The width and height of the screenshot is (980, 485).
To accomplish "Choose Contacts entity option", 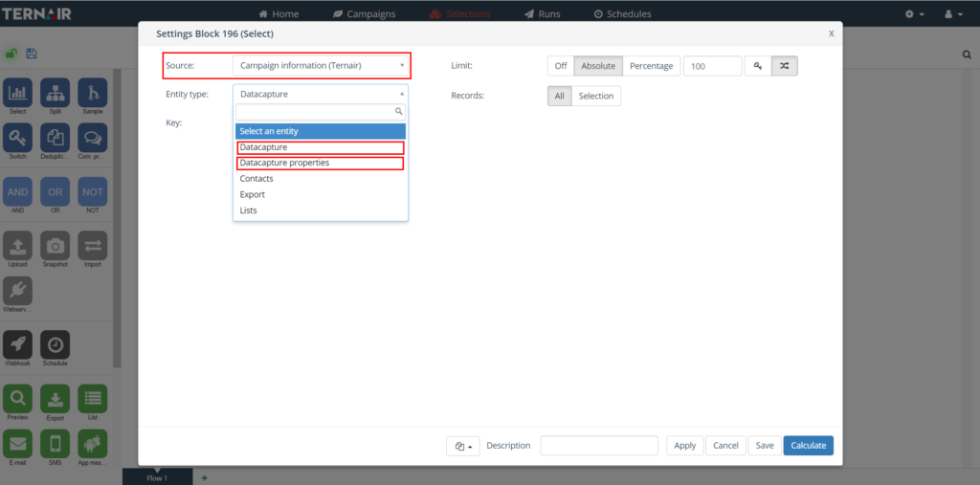I will coord(321,179).
